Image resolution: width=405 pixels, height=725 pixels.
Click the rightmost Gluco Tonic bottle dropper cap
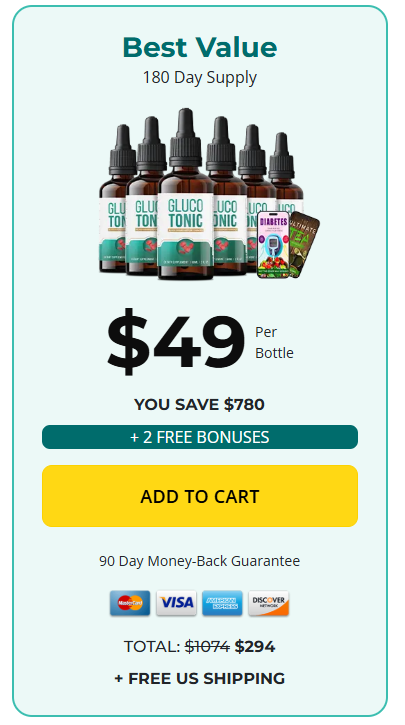(281, 156)
